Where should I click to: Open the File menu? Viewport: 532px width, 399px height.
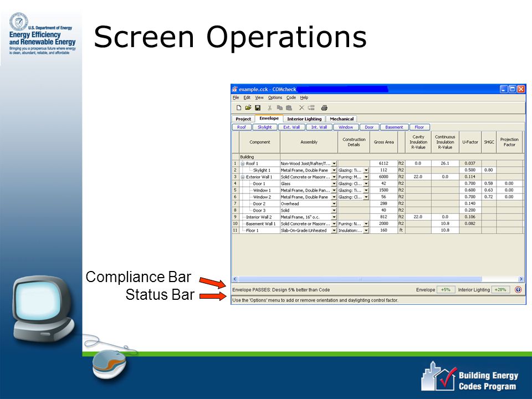236,98
